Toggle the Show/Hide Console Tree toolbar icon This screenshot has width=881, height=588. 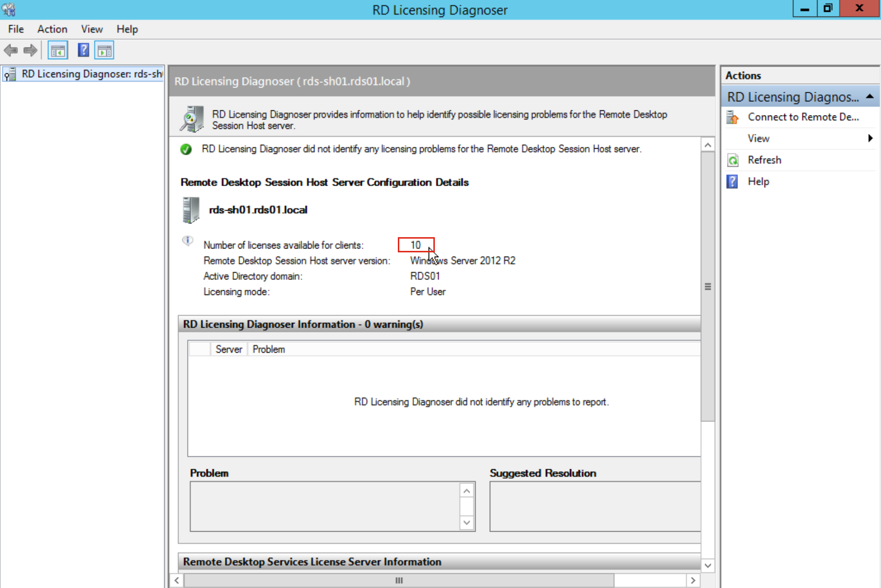[58, 50]
